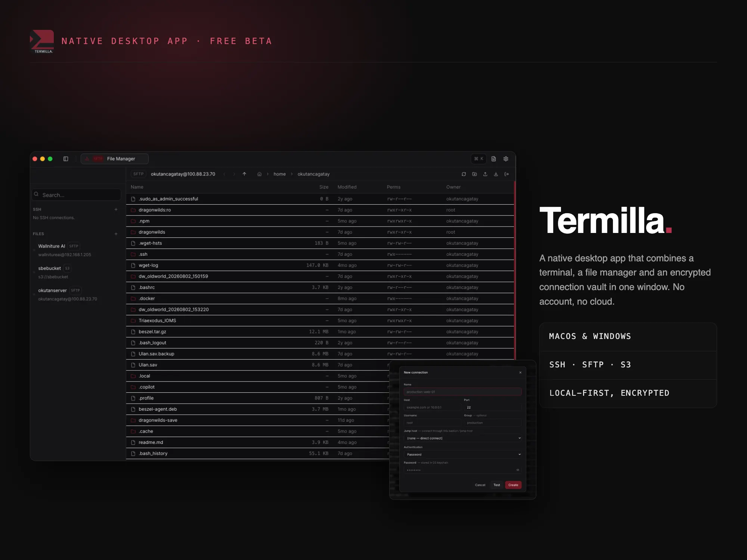The width and height of the screenshot is (747, 560).
Task: Click the upload icon in the file toolbar
Action: [485, 174]
